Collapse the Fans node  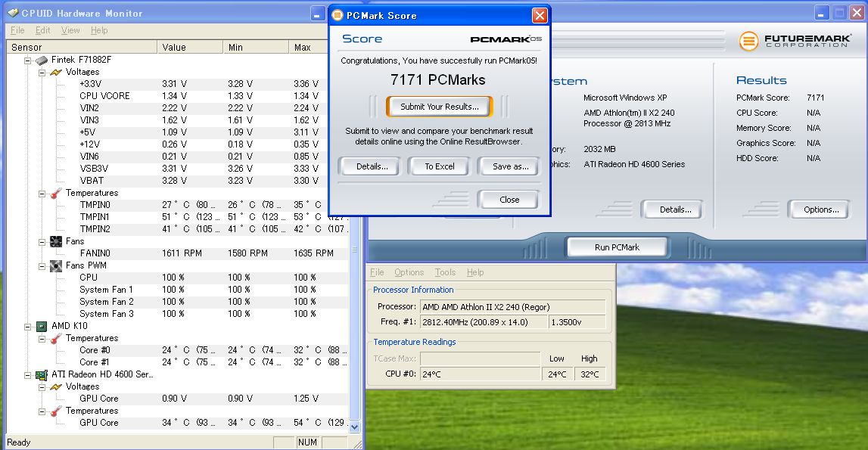pos(42,241)
